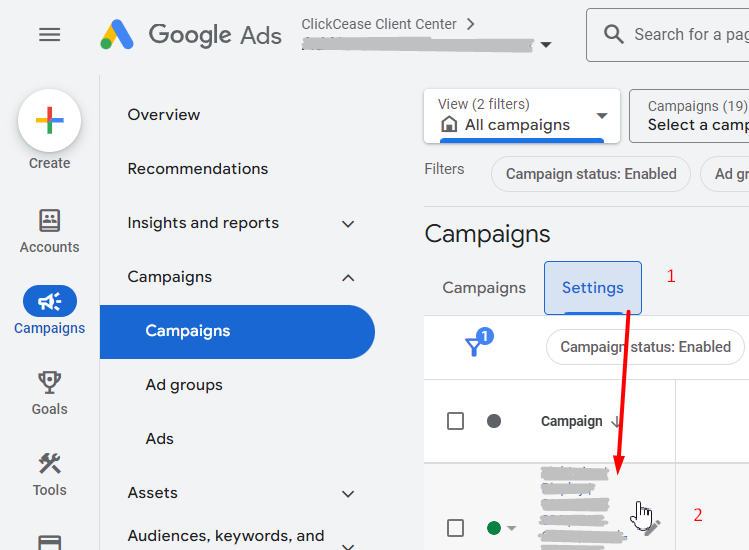Tick the checkbox for the first campaign row

pos(455,528)
